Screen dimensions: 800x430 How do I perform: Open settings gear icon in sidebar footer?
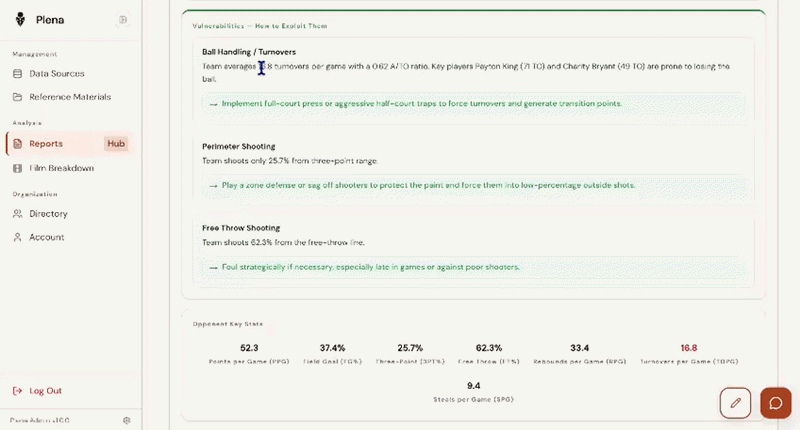click(x=127, y=420)
